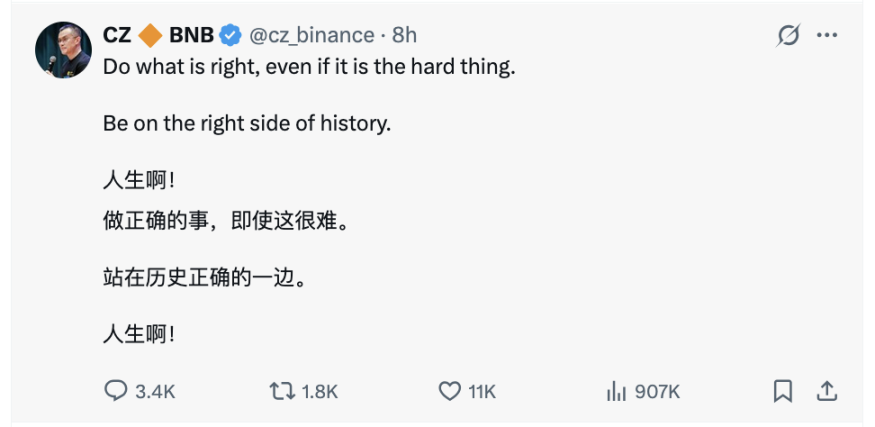Click the 11K likes count
Viewport: 875px width, 427px height.
[482, 392]
